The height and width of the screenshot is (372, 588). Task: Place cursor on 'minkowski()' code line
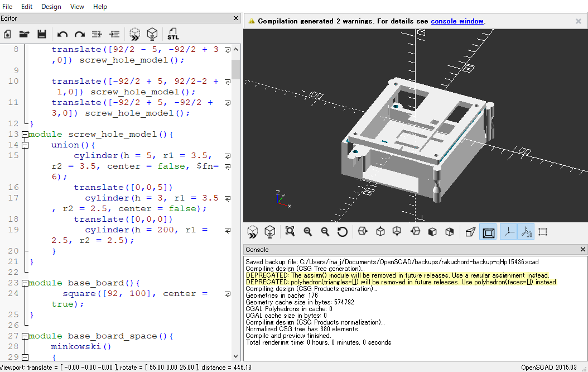click(x=81, y=346)
